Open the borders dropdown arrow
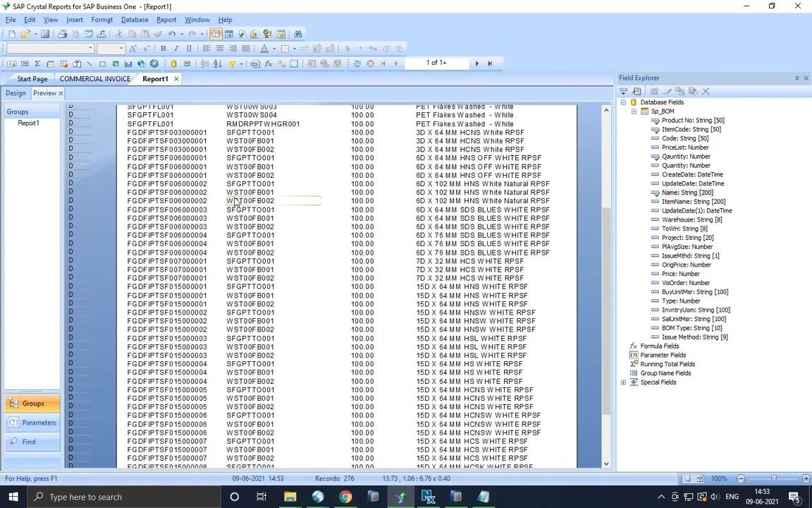This screenshot has height=508, width=812. [x=294, y=49]
